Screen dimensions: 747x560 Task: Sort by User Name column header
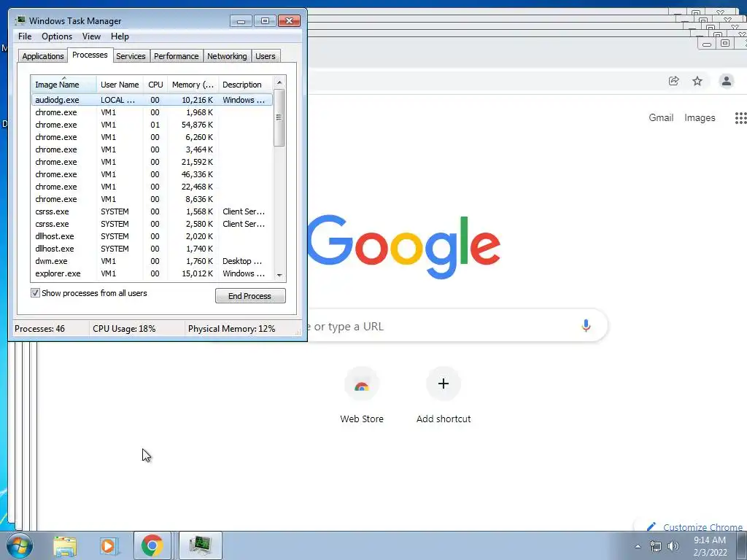click(x=120, y=85)
